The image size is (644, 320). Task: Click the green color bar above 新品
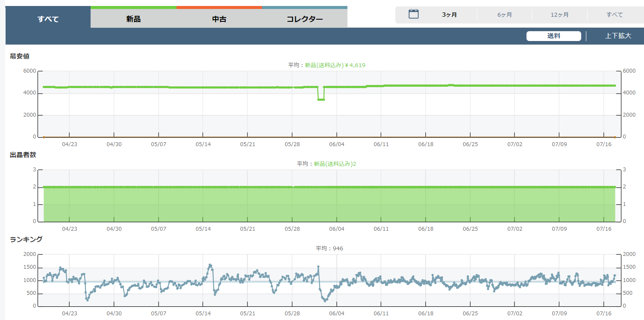[133, 8]
